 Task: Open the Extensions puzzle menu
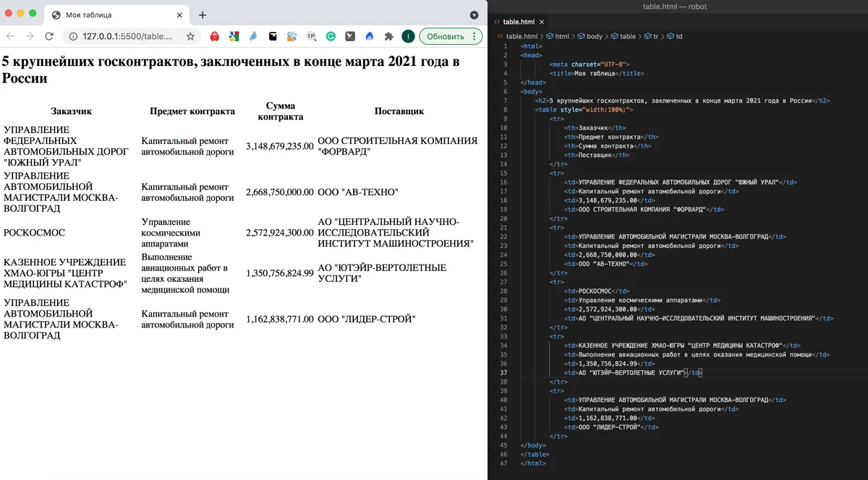(x=389, y=36)
